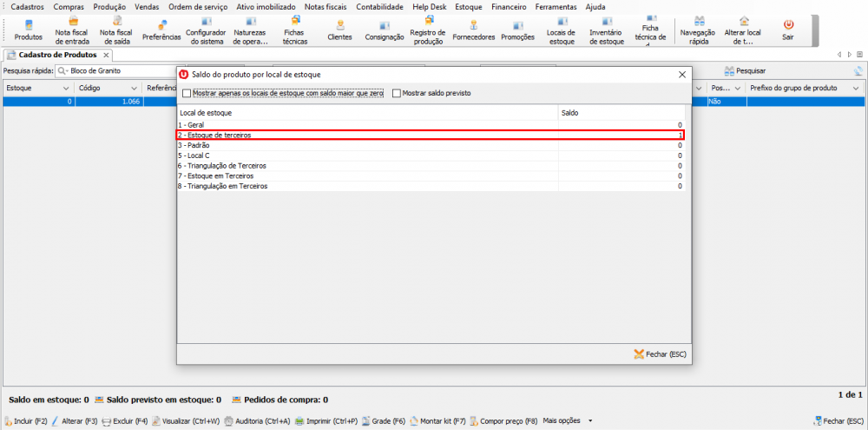Open the Clientes toolbar icon

pos(339,28)
